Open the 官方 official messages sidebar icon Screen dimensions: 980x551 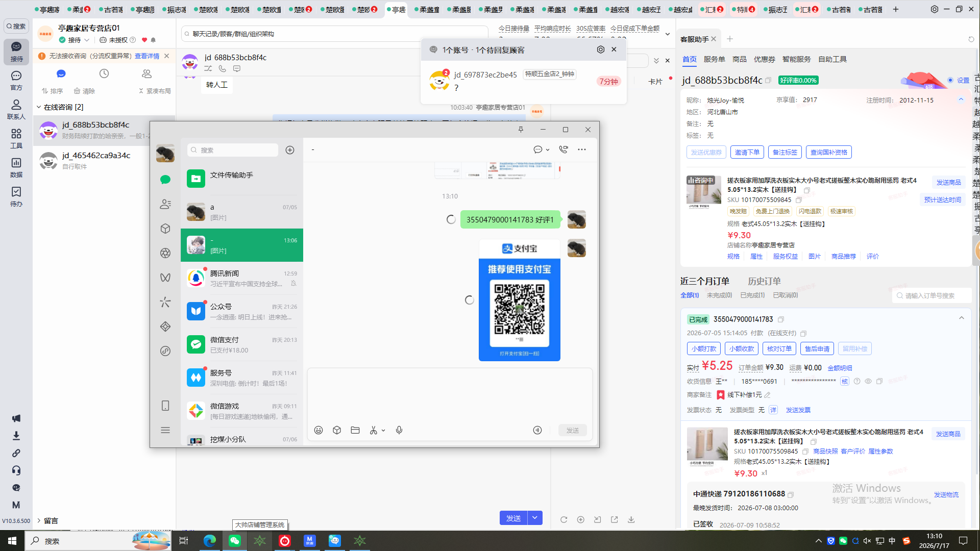pyautogui.click(x=16, y=81)
